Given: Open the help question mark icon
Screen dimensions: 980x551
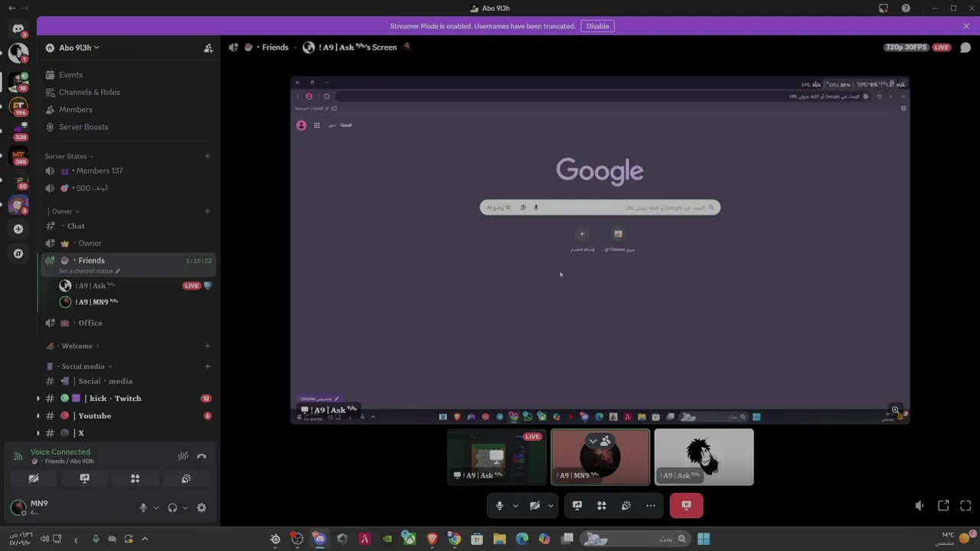Looking at the screenshot, I should 906,8.
